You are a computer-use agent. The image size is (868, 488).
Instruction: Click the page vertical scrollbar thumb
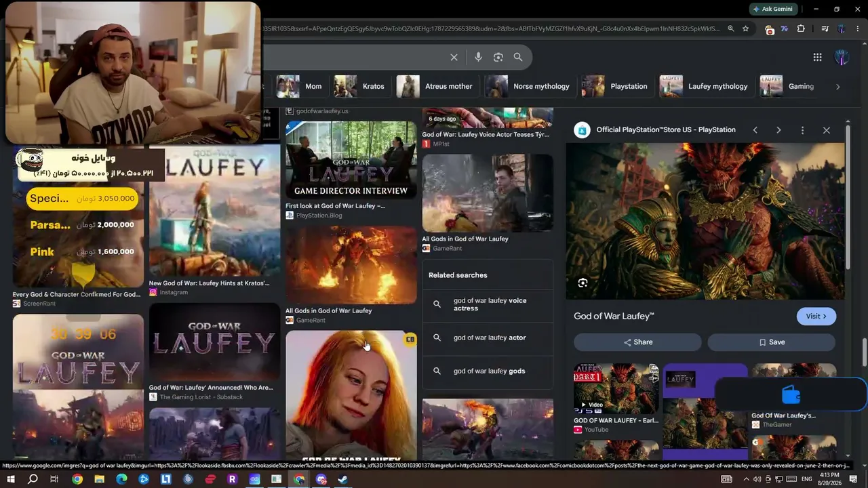[x=865, y=351]
